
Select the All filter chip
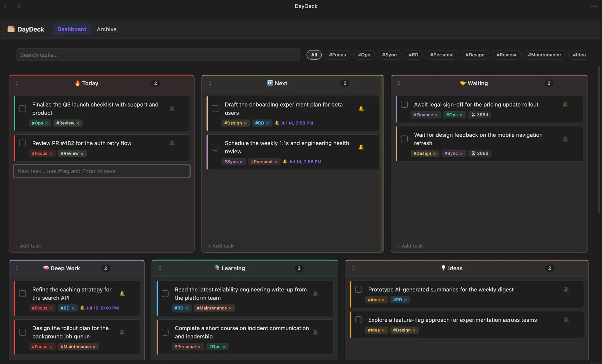point(314,55)
